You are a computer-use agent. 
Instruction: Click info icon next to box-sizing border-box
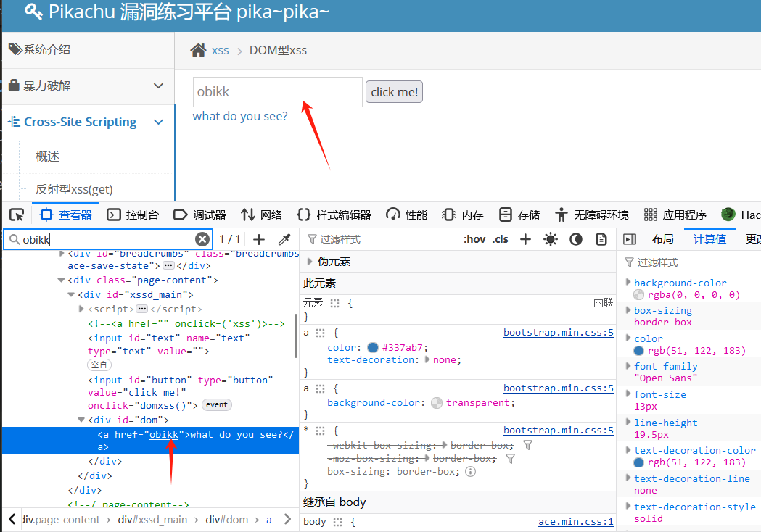pyautogui.click(x=470, y=471)
